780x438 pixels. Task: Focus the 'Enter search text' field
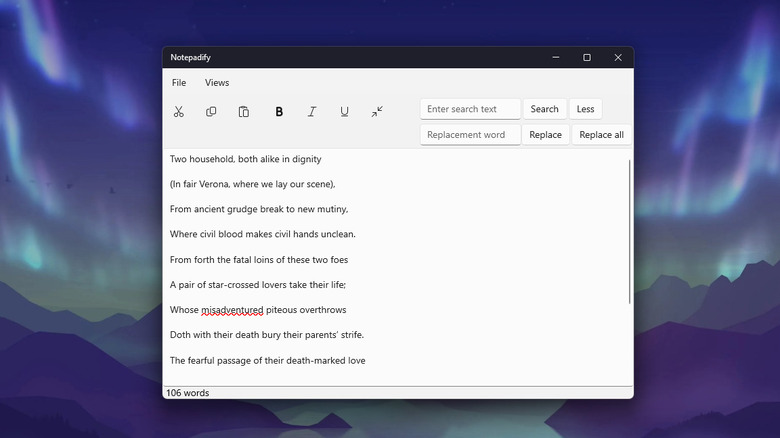[x=470, y=109]
